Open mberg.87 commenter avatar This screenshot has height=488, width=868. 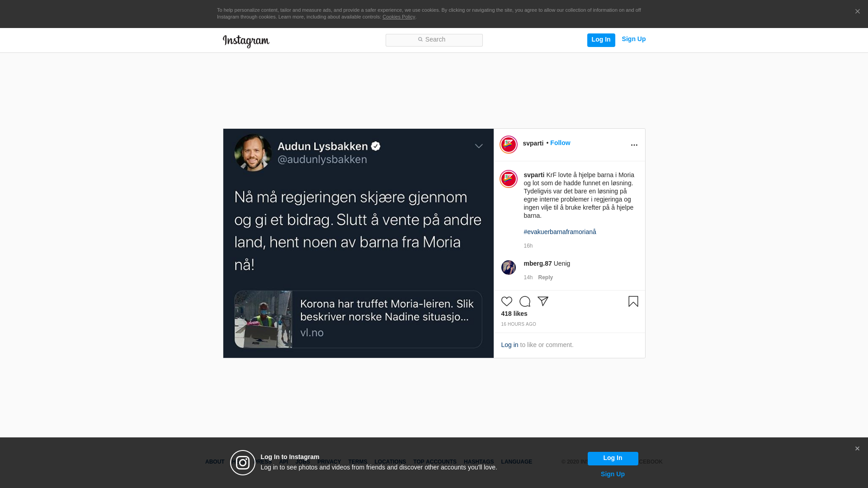[509, 267]
